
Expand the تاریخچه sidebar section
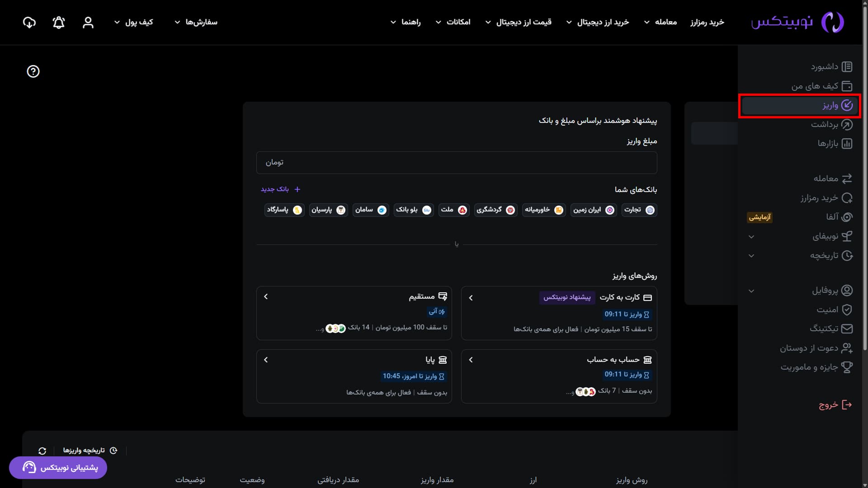[x=751, y=256]
